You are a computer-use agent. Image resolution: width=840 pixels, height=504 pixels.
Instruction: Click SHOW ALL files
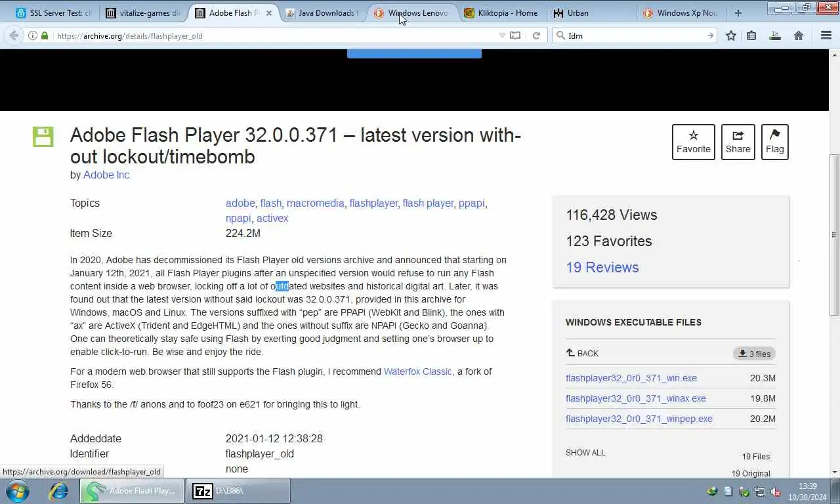click(x=585, y=452)
